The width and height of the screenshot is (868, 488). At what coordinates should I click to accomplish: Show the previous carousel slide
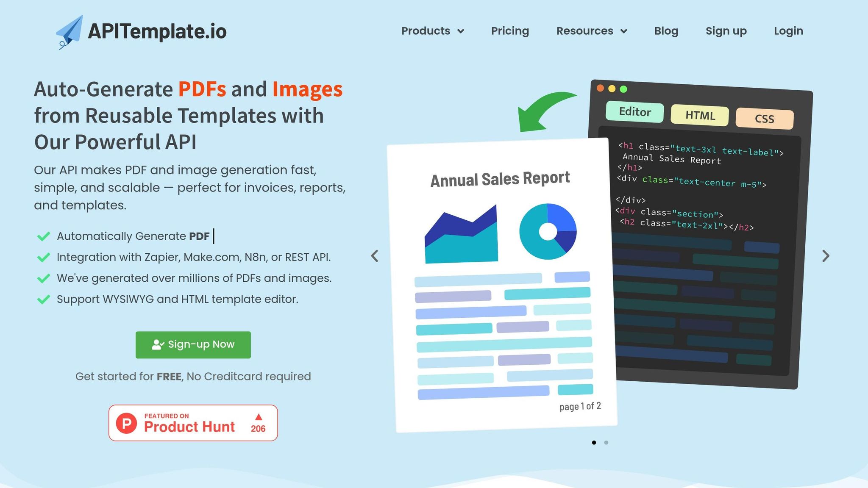coord(375,256)
